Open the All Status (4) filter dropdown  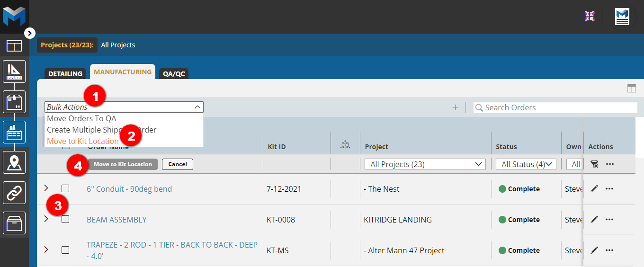tap(526, 164)
